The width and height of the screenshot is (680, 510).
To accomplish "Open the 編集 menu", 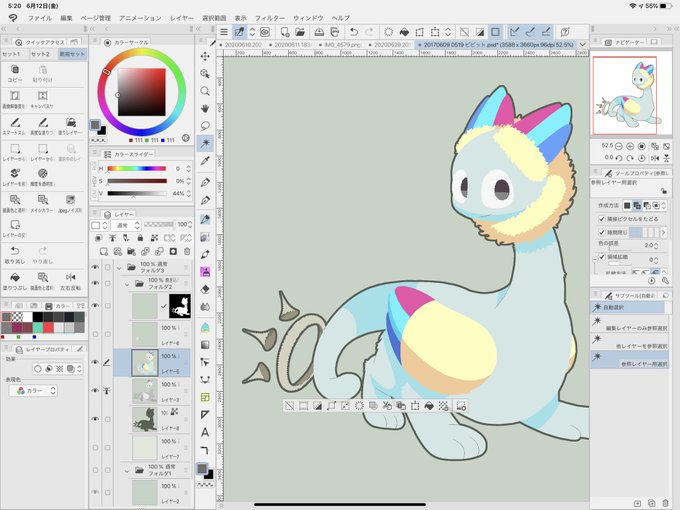I will (x=66, y=18).
